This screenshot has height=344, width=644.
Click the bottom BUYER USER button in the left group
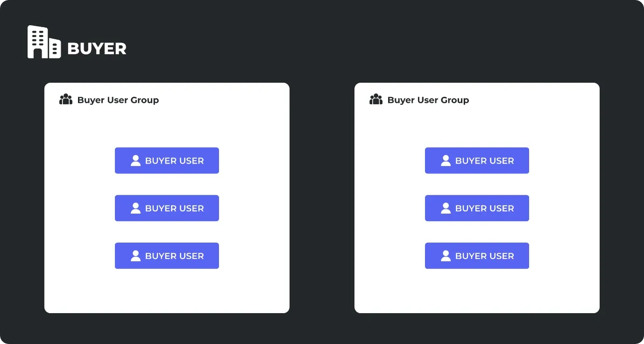167,256
